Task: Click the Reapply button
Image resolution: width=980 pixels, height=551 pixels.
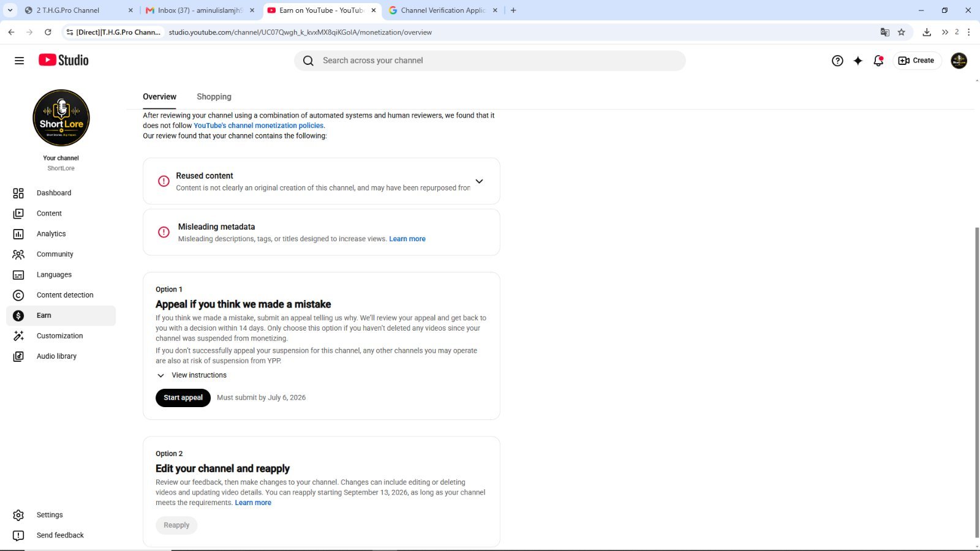Action: [176, 525]
